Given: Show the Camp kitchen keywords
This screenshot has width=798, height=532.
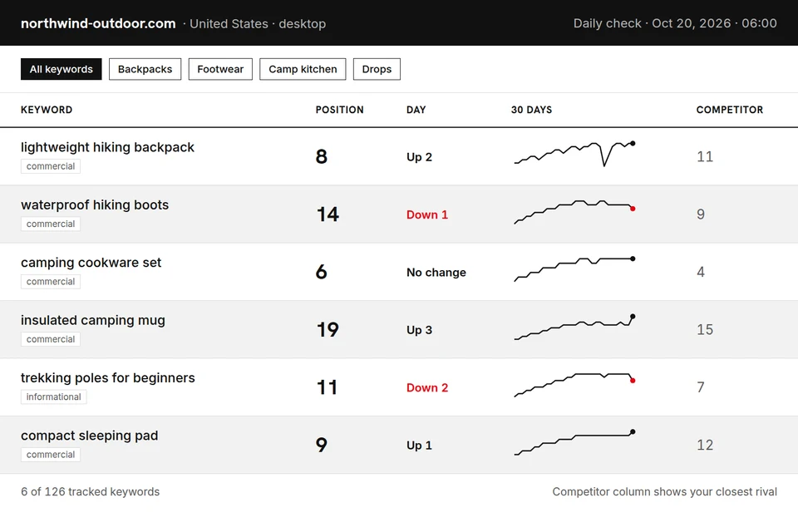Looking at the screenshot, I should 303,69.
